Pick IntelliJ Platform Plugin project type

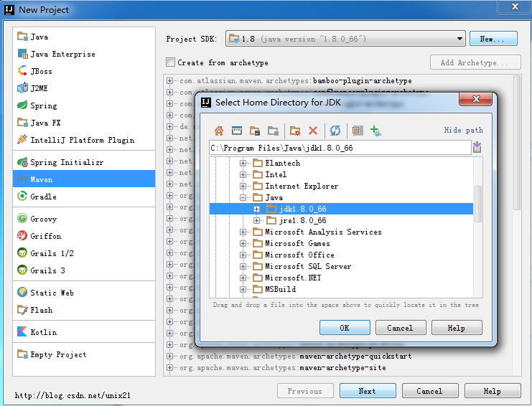point(84,140)
